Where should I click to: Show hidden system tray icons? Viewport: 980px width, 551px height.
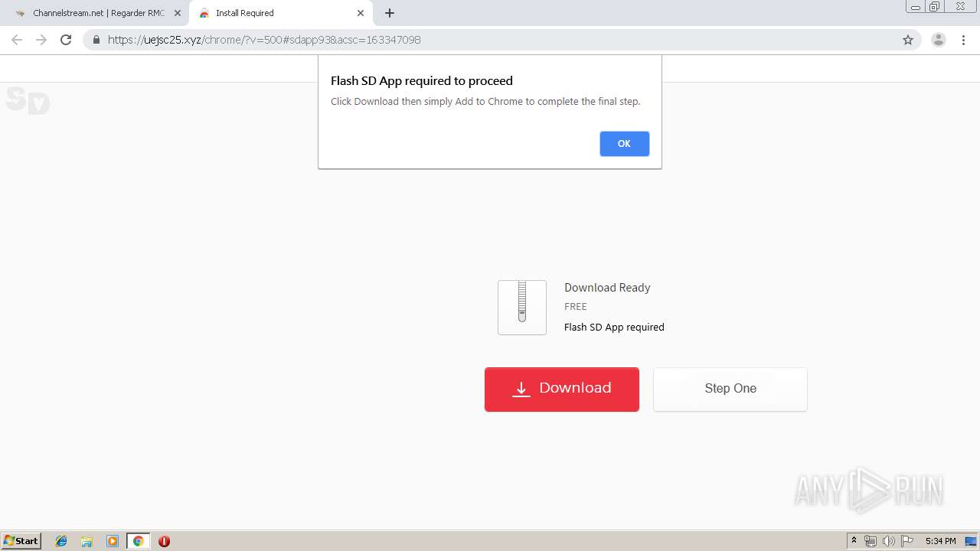[x=854, y=541]
